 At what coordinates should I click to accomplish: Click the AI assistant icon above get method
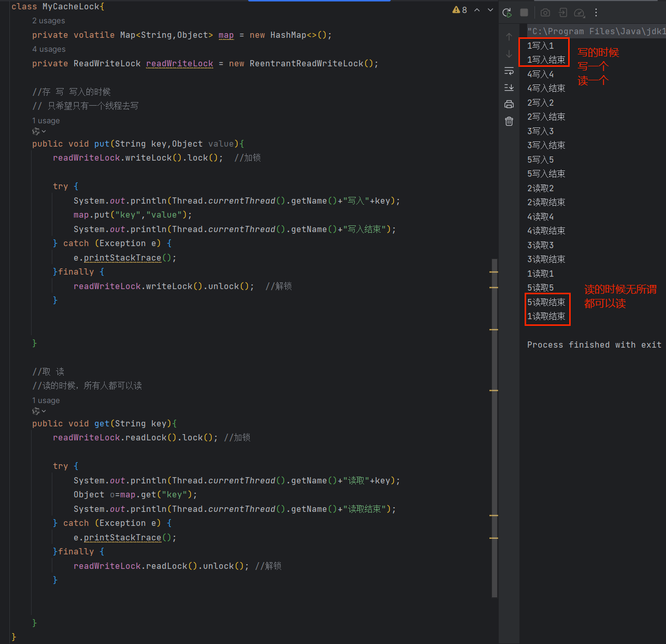[36, 411]
